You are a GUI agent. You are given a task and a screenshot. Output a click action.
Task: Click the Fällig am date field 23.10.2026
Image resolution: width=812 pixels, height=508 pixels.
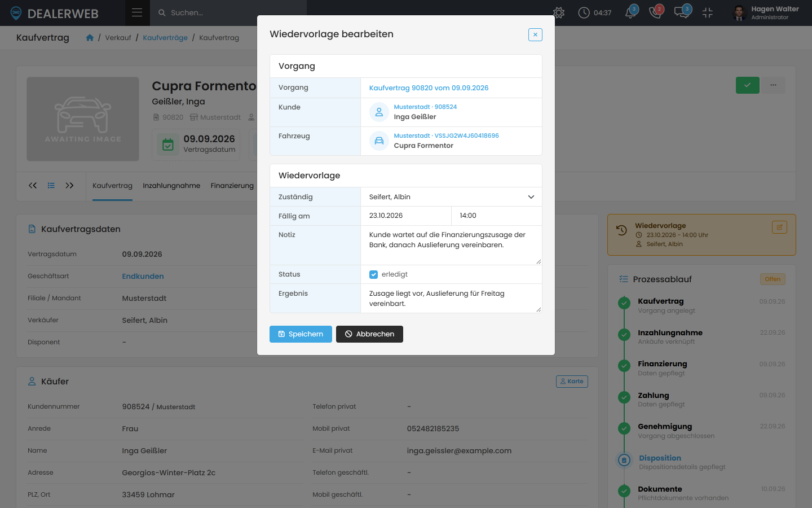pyautogui.click(x=406, y=216)
